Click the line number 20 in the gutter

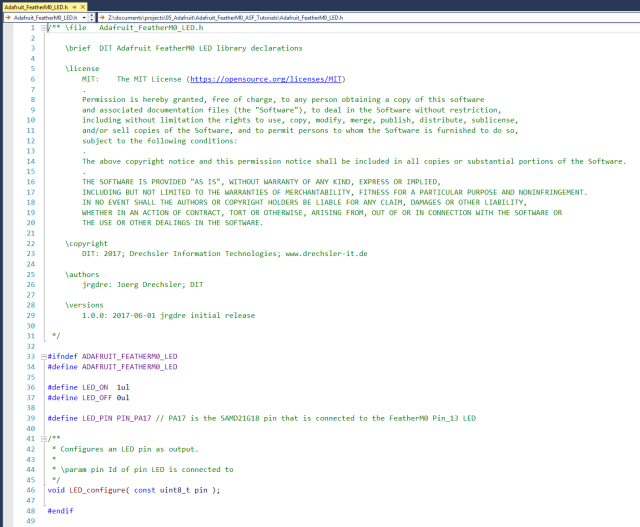click(31, 223)
